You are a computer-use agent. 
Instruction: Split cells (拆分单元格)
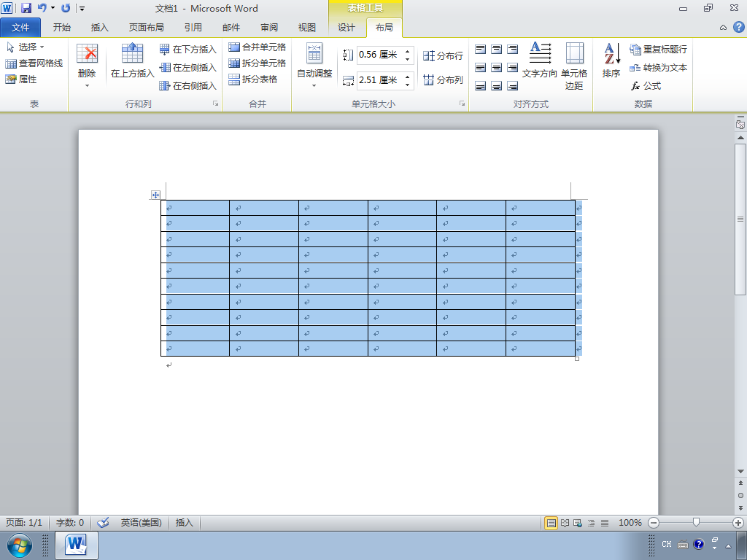coord(258,63)
